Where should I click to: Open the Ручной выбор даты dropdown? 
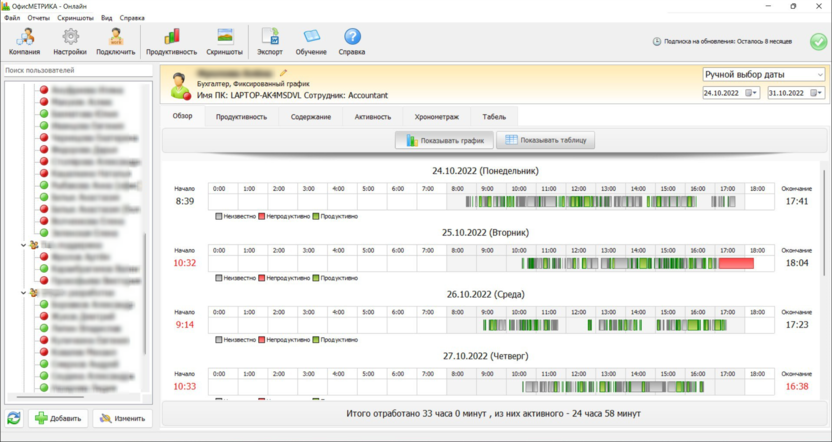click(x=764, y=74)
